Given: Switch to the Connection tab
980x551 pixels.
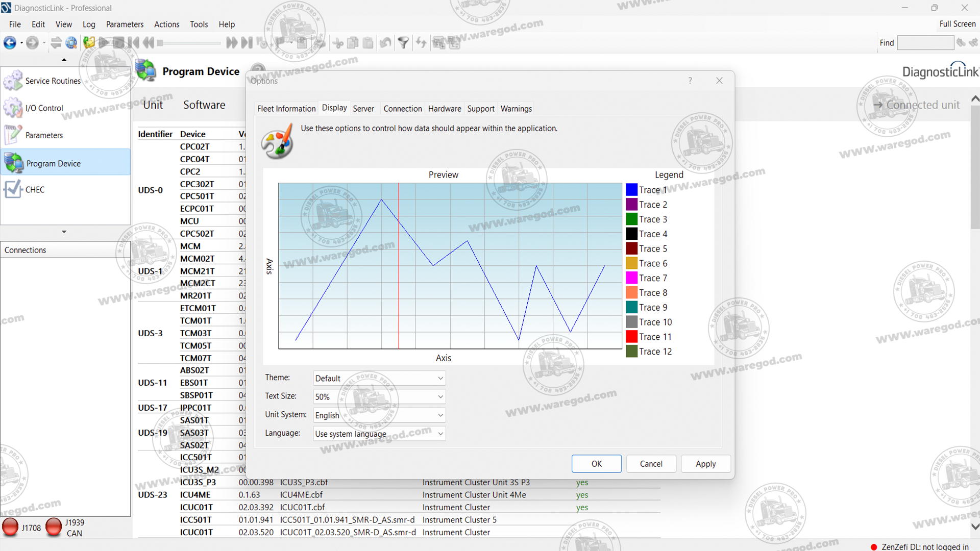Looking at the screenshot, I should pyautogui.click(x=402, y=109).
